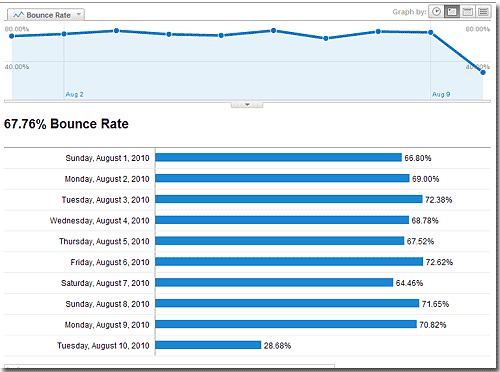Click the Friday, August 6 bar at 72.62%

[x=289, y=262]
